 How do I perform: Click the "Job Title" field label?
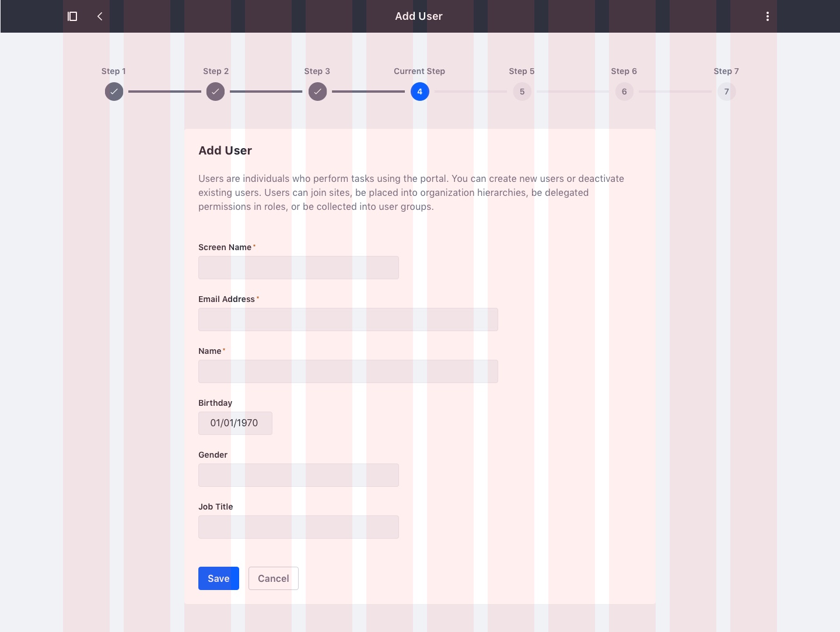coord(216,507)
